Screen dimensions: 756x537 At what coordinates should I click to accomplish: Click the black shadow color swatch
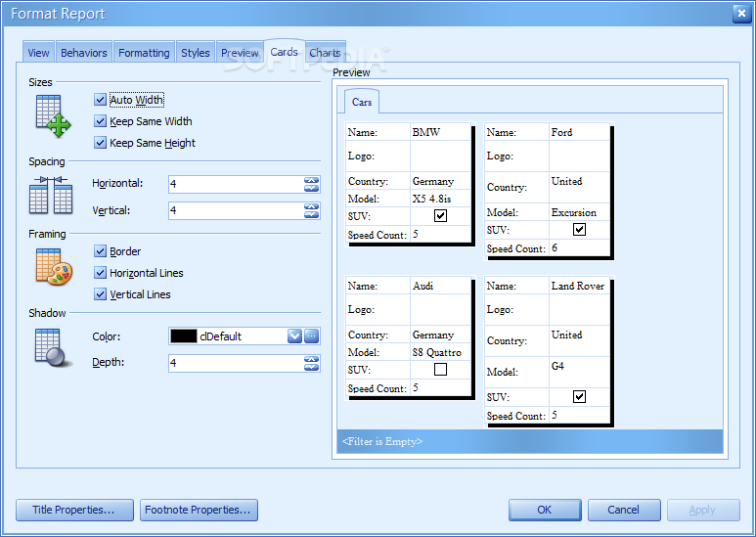[184, 336]
